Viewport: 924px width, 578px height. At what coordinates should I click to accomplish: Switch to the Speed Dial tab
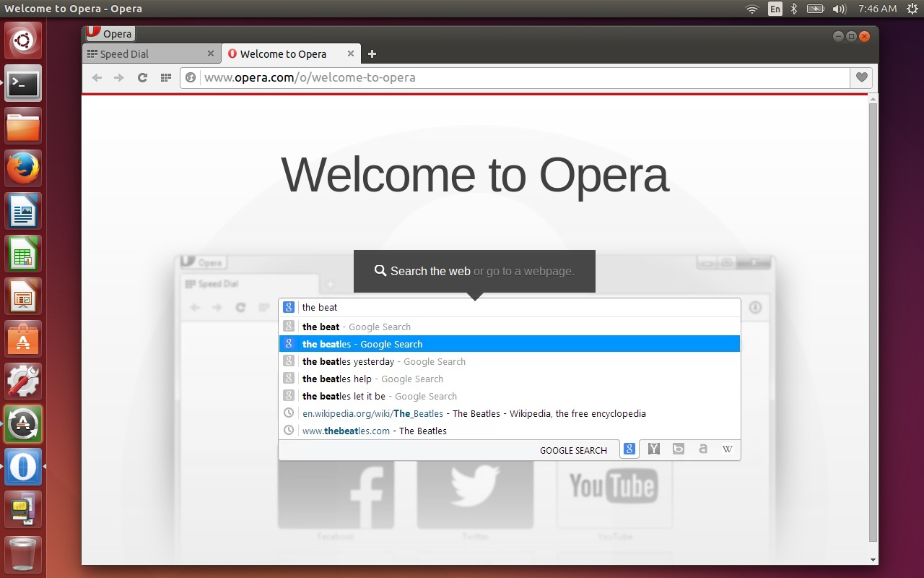pyautogui.click(x=152, y=53)
